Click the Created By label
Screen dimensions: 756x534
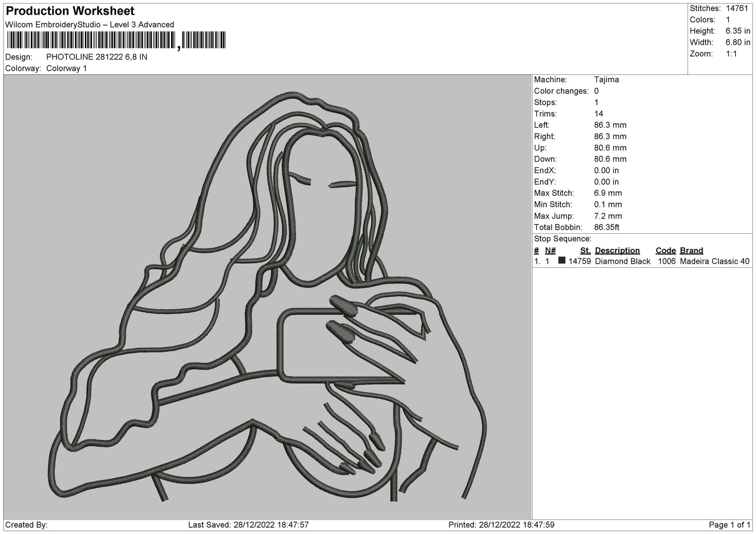(27, 525)
